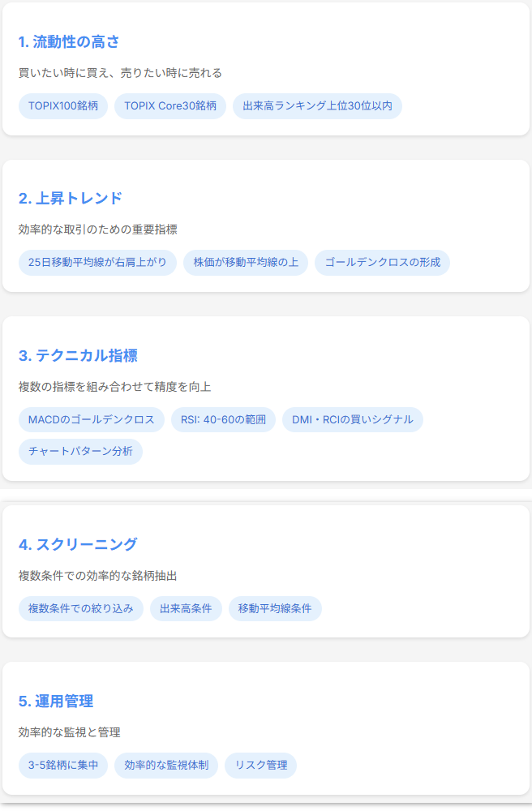Select the 25日移動平均線が右肩上がり tag
532x811 pixels.
[97, 263]
